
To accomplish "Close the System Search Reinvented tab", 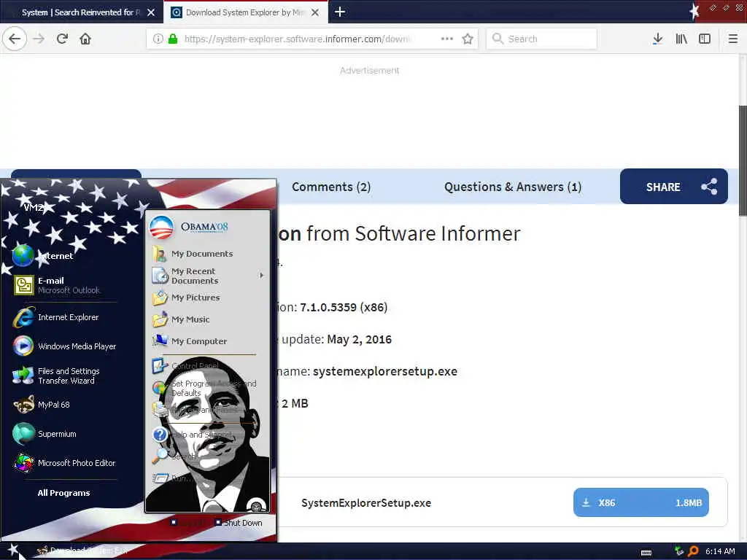I will (x=151, y=12).
